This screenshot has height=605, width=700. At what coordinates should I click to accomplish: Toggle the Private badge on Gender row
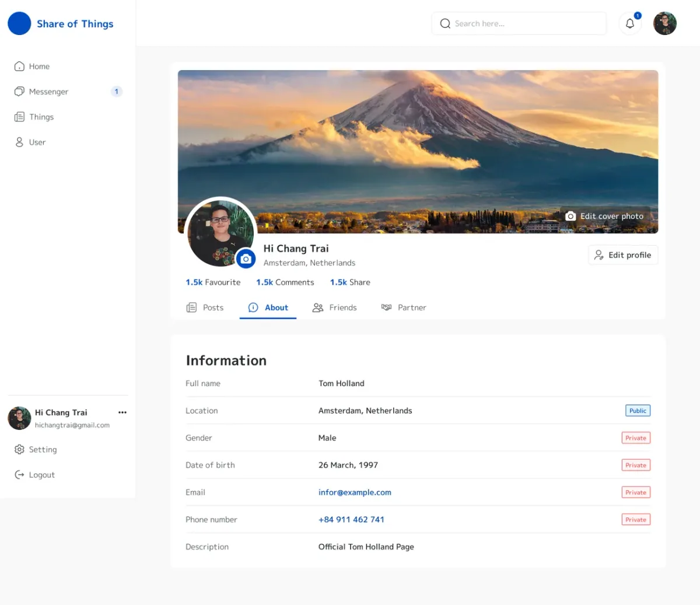tap(636, 438)
